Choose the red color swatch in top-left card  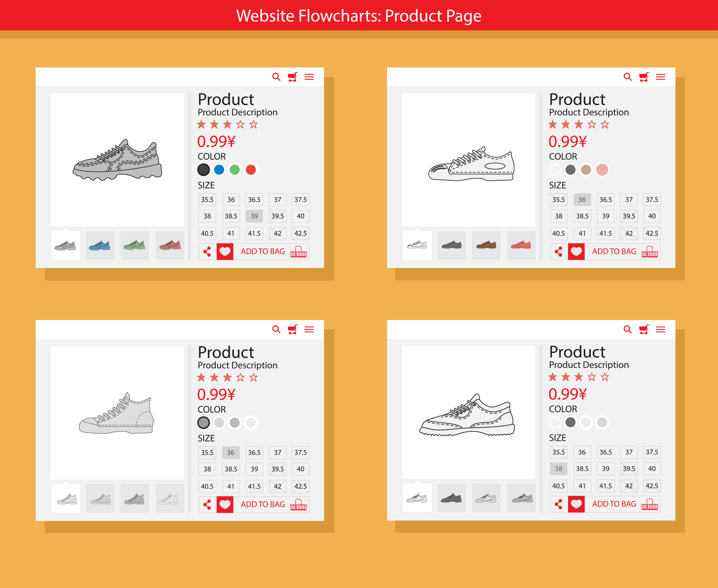point(251,170)
